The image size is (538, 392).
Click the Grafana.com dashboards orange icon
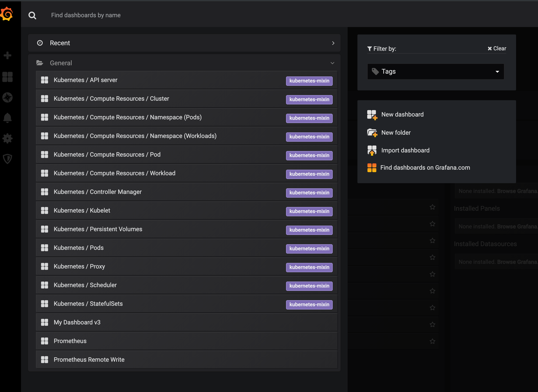(372, 168)
